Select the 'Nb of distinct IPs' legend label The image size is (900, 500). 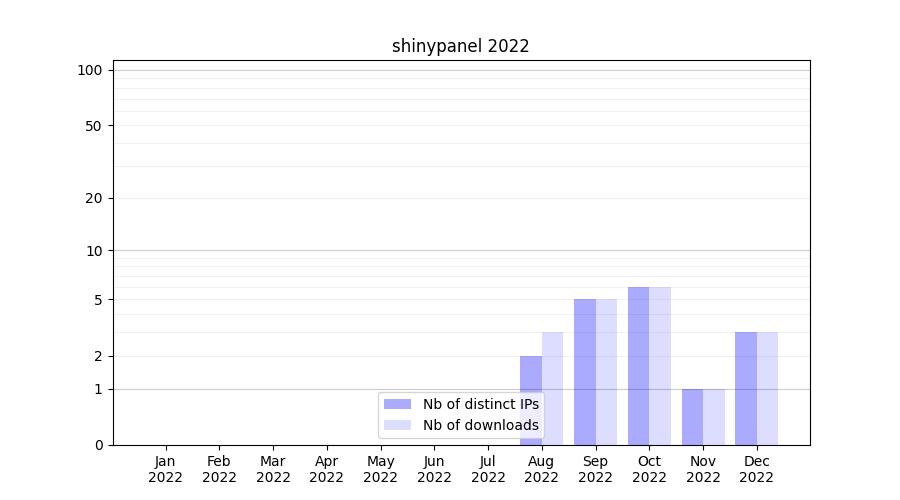[480, 404]
